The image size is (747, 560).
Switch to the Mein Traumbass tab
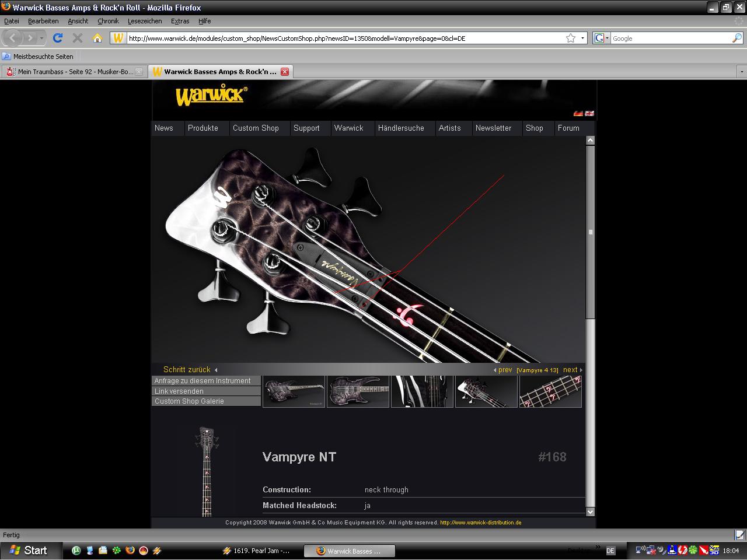(74, 72)
